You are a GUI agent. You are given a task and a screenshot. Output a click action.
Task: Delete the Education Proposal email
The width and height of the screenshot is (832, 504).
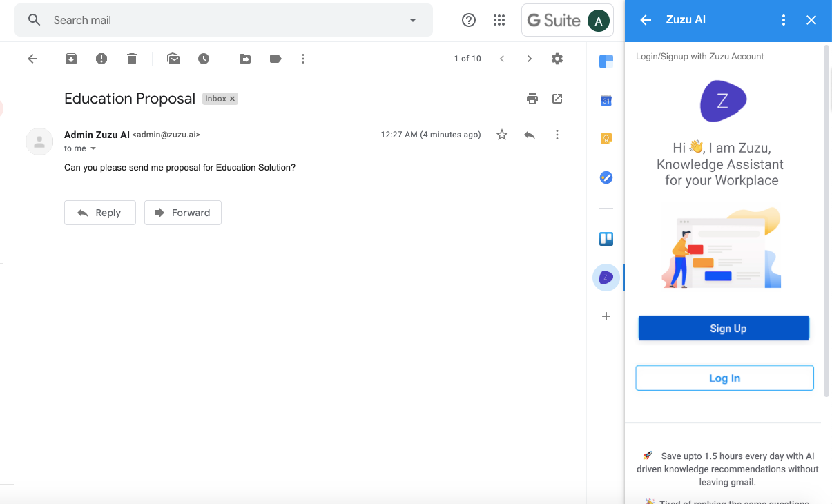tap(132, 59)
